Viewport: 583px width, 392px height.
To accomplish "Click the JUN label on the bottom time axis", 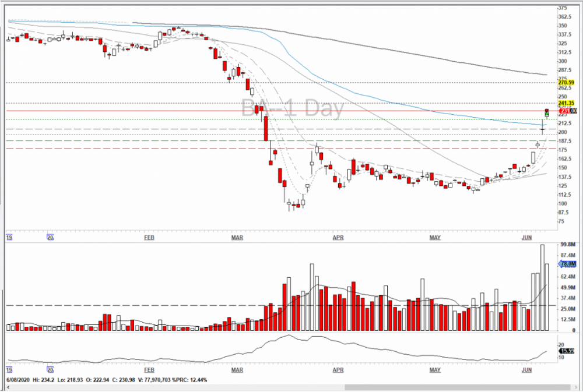I will (527, 370).
